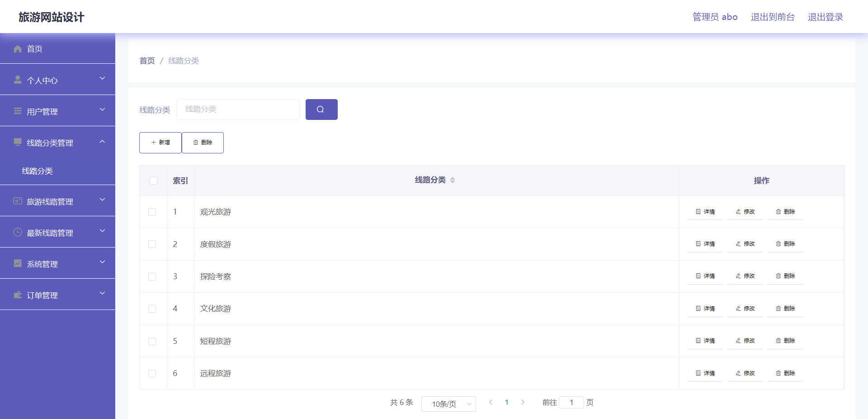
Task: Click the 新增 add button
Action: [160, 143]
